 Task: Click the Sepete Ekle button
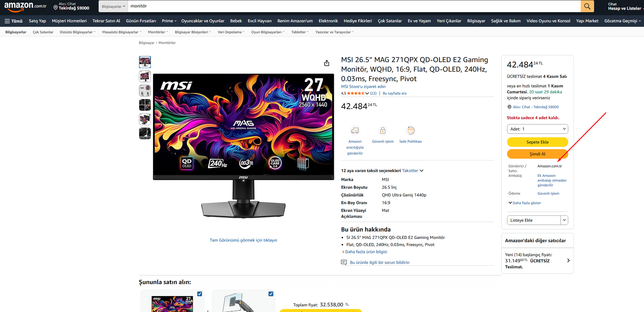click(x=537, y=142)
